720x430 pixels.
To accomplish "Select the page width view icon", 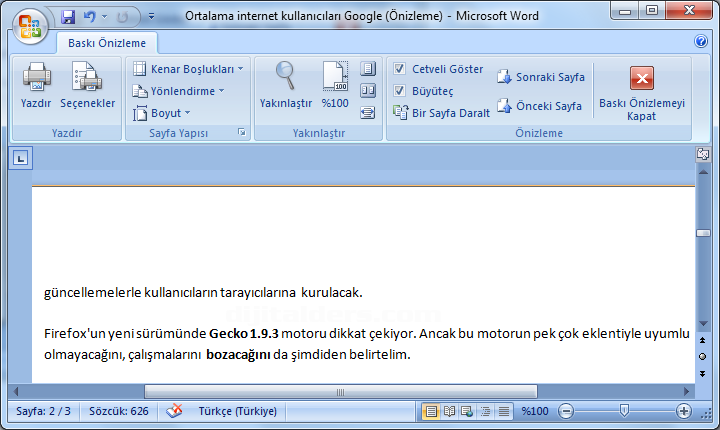I will (x=368, y=113).
